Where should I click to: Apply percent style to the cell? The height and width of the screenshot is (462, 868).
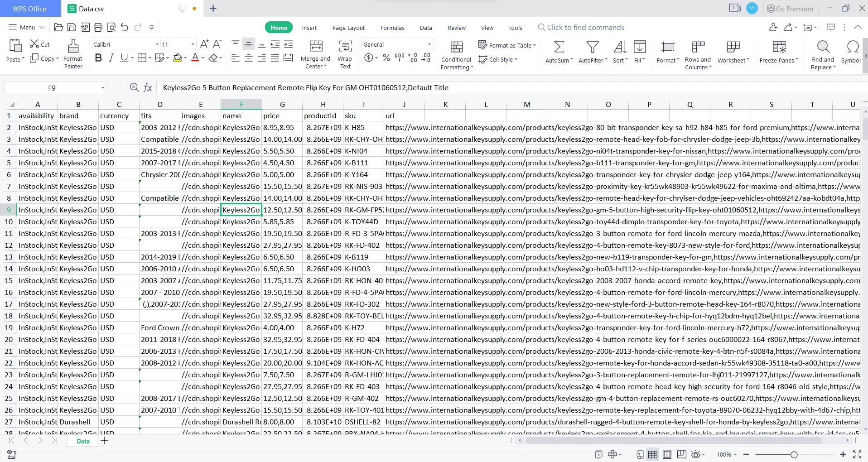click(x=386, y=58)
